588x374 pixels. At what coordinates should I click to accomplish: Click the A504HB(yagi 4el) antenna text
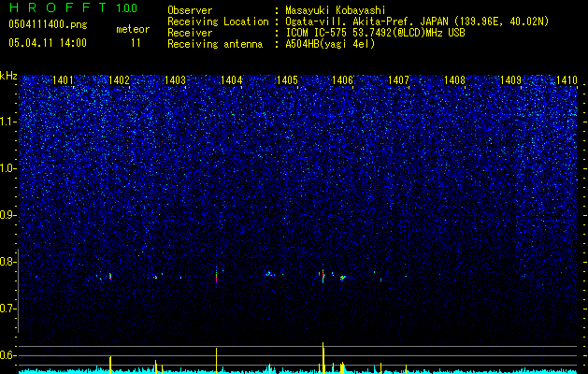tap(330, 44)
